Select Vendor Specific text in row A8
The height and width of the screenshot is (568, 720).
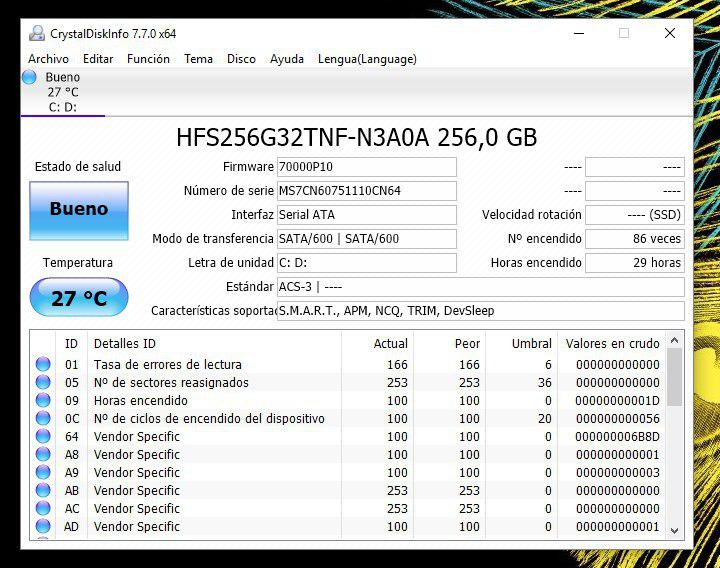137,454
